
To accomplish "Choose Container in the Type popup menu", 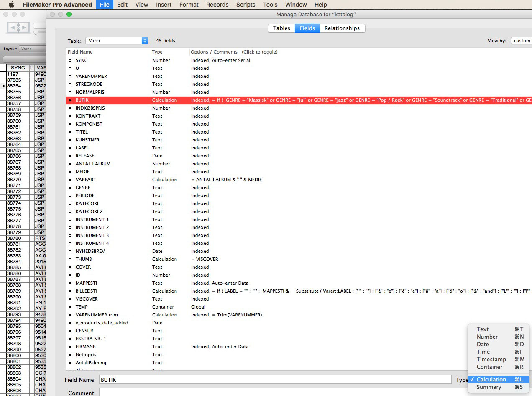I will click(x=498, y=367).
